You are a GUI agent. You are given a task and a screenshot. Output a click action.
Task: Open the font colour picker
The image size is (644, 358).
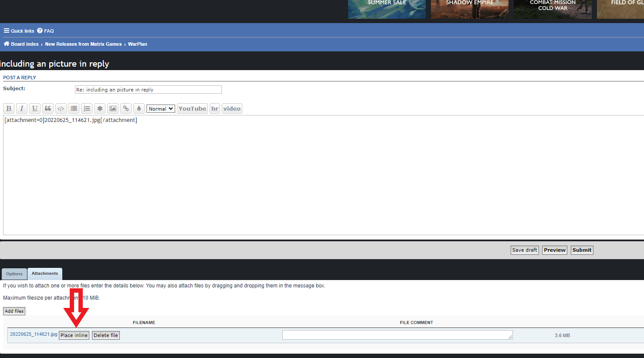(x=139, y=108)
